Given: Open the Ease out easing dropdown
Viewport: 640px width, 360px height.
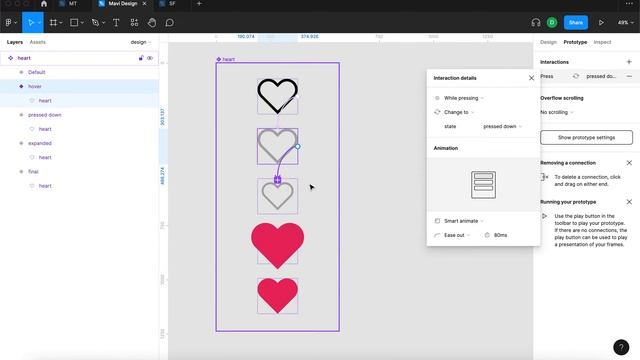Looking at the screenshot, I should click(x=457, y=235).
